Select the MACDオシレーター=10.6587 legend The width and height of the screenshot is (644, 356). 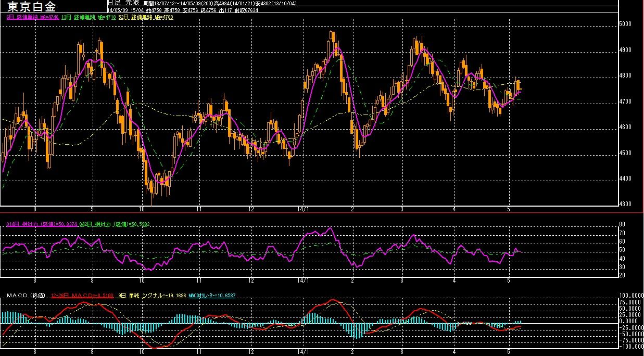[x=213, y=296]
